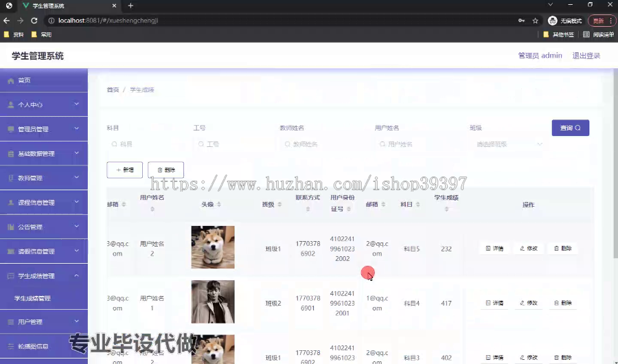Click the 管理员 admin link

coord(540,56)
